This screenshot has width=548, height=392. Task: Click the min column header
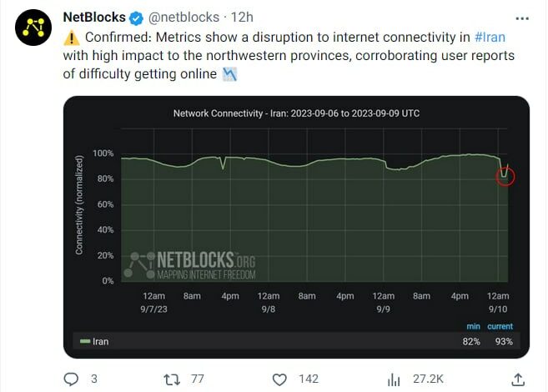pos(473,326)
